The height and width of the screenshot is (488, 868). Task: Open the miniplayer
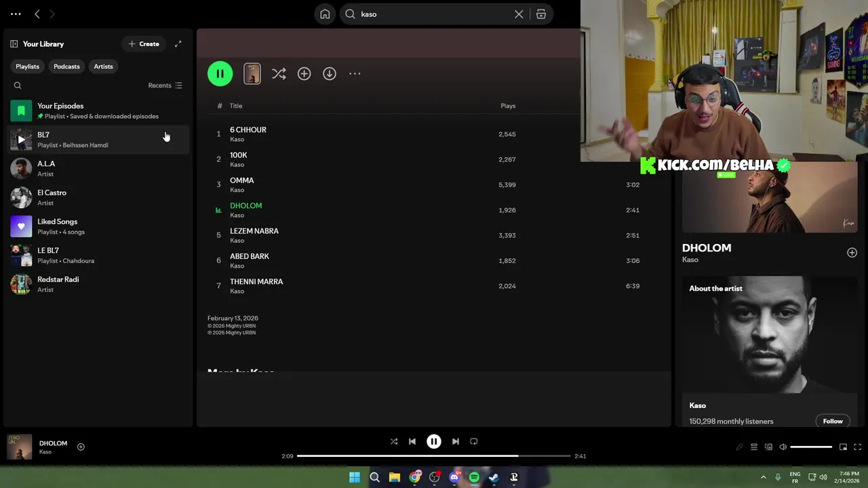tap(843, 447)
